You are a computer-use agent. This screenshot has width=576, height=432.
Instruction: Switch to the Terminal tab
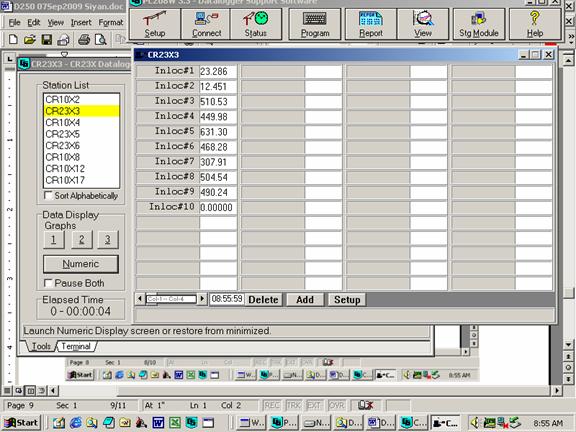pos(76,346)
